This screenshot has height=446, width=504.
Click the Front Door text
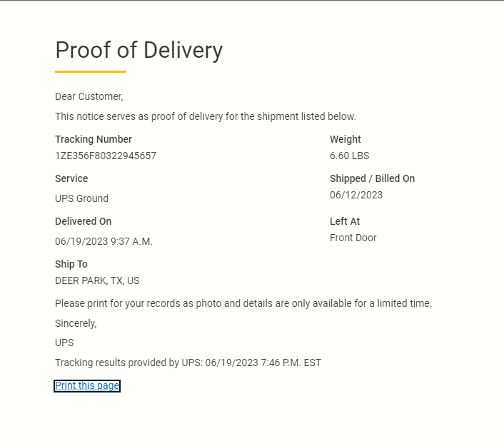coord(353,238)
